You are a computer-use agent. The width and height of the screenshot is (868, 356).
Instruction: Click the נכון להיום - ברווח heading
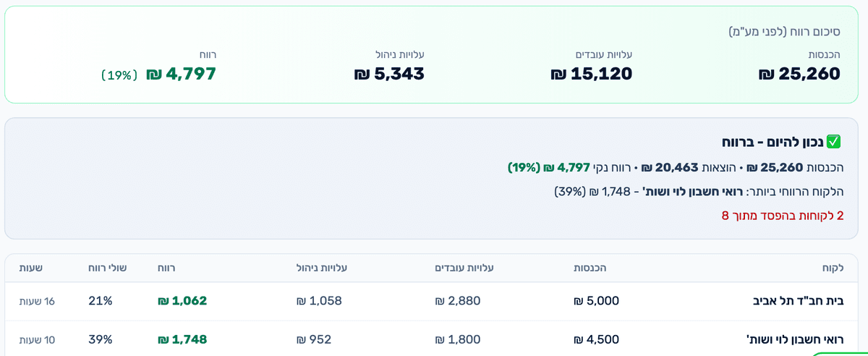click(772, 142)
